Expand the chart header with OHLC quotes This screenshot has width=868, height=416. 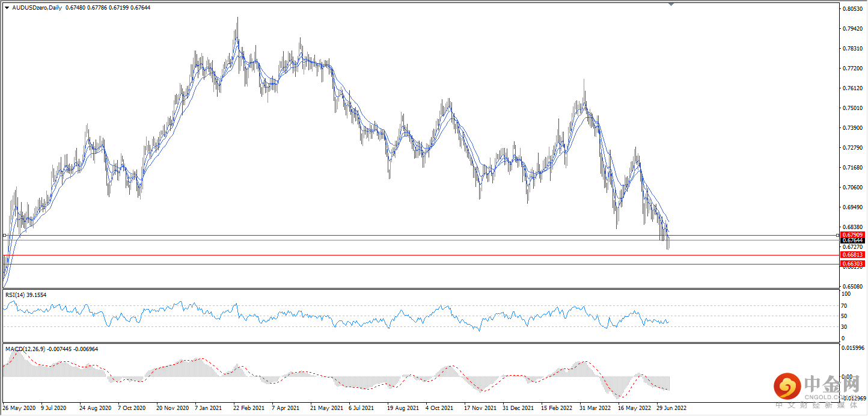click(108, 7)
